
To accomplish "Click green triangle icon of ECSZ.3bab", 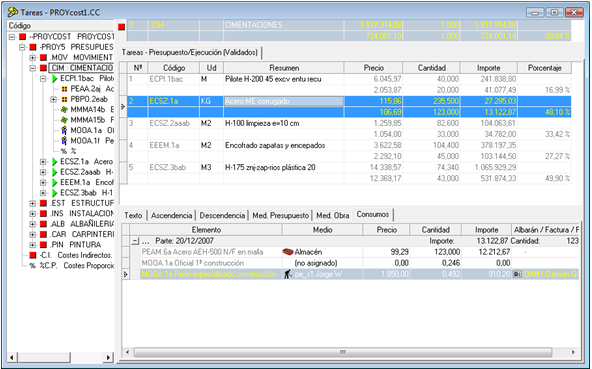I will pyautogui.click(x=54, y=193).
